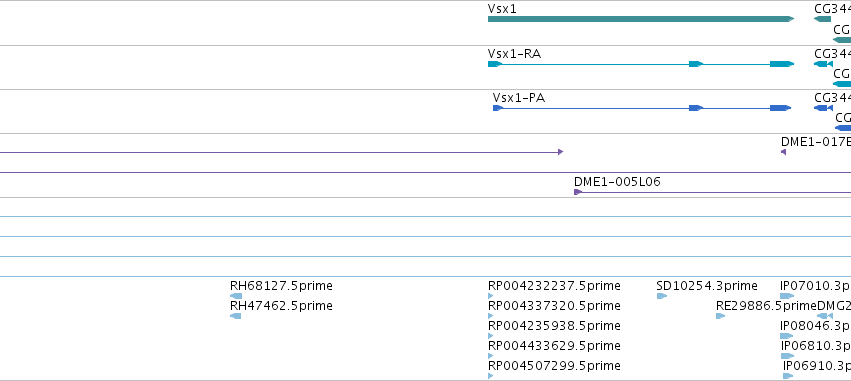This screenshot has height=381, width=851.
Task: Click the small DME1-017 arrow marker
Action: (x=783, y=152)
